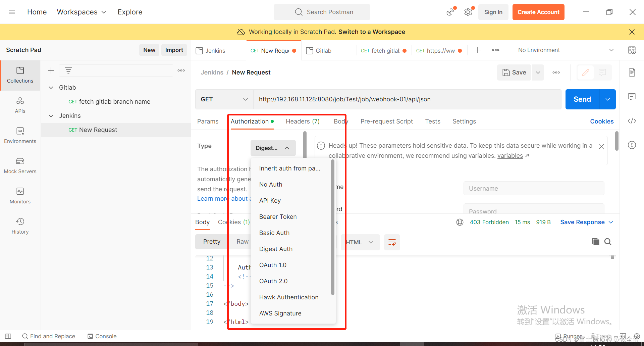Switch to the Headers (7) tab
This screenshot has height=346, width=644.
[x=303, y=121]
